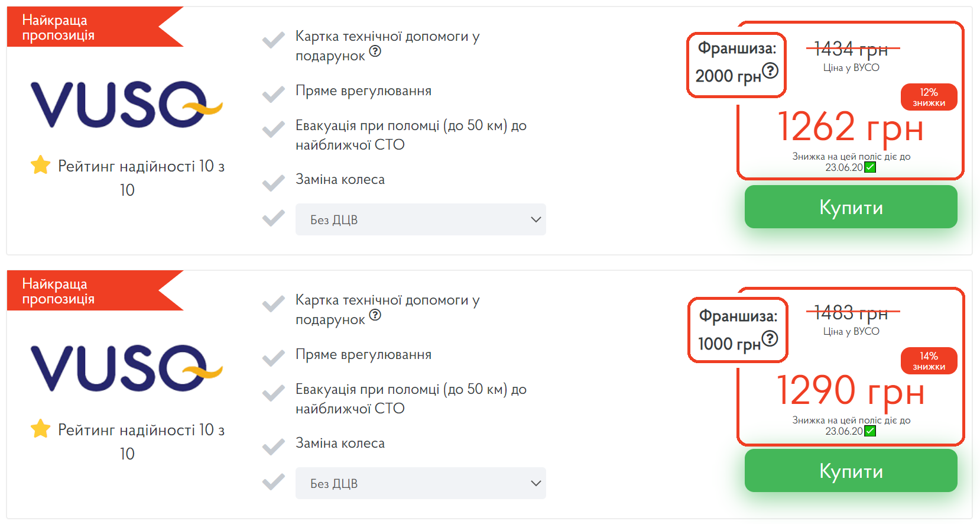Open the Без ДЦВ dropdown in first offer
This screenshot has width=980, height=524.
420,219
